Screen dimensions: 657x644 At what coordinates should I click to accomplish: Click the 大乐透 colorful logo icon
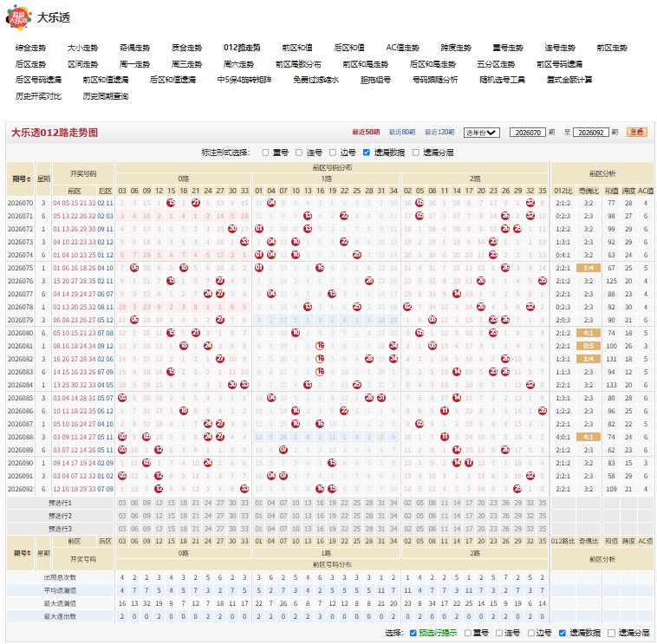pyautogui.click(x=19, y=17)
